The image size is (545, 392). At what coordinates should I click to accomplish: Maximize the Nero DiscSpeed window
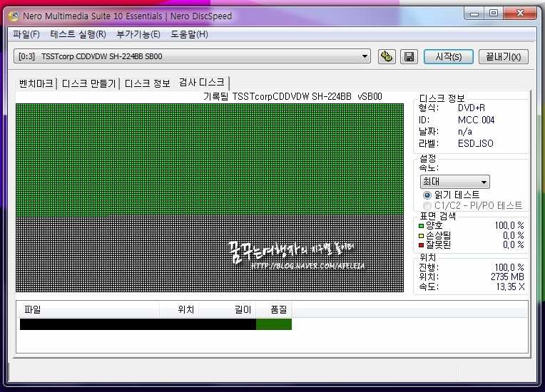494,14
